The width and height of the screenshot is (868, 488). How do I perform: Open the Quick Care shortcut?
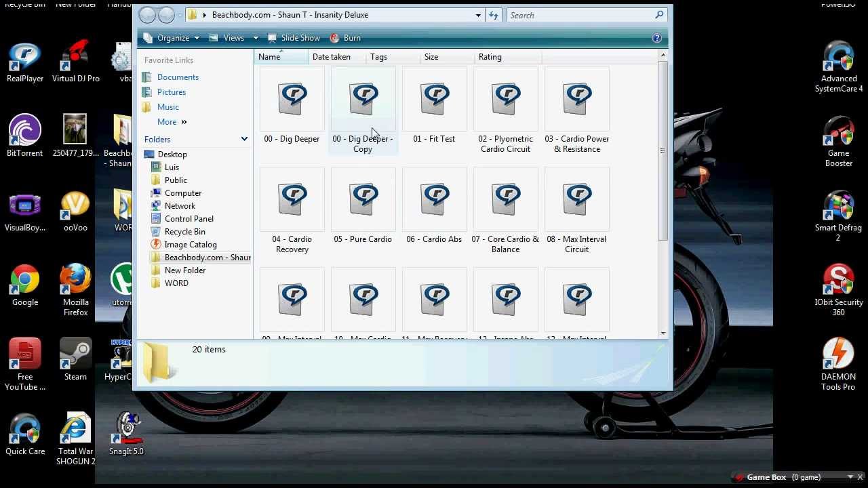25,434
